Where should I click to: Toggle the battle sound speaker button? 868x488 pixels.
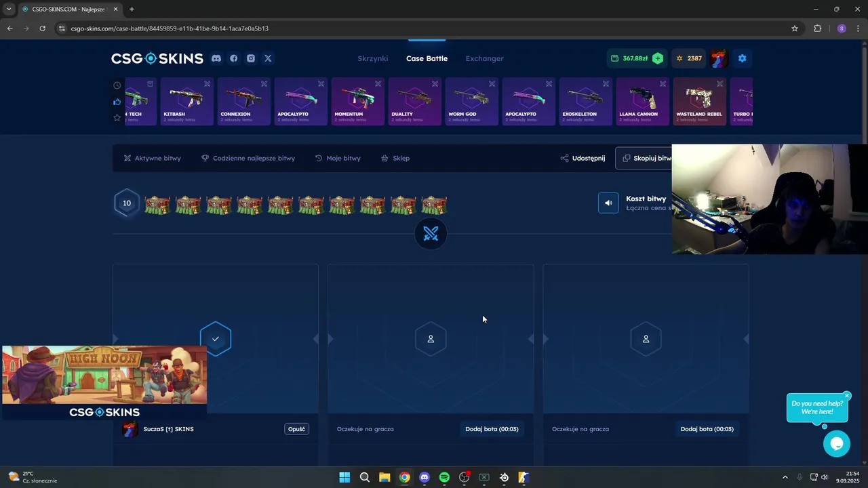click(608, 203)
